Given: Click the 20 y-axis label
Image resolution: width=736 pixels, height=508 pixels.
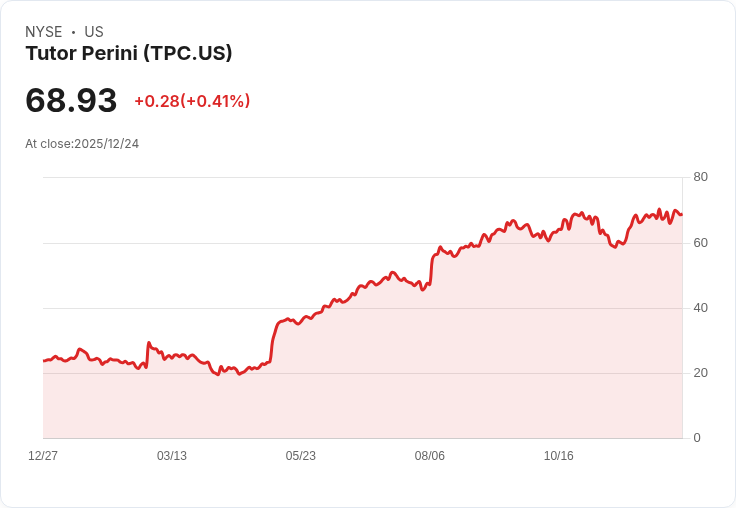Looking at the screenshot, I should tap(700, 373).
